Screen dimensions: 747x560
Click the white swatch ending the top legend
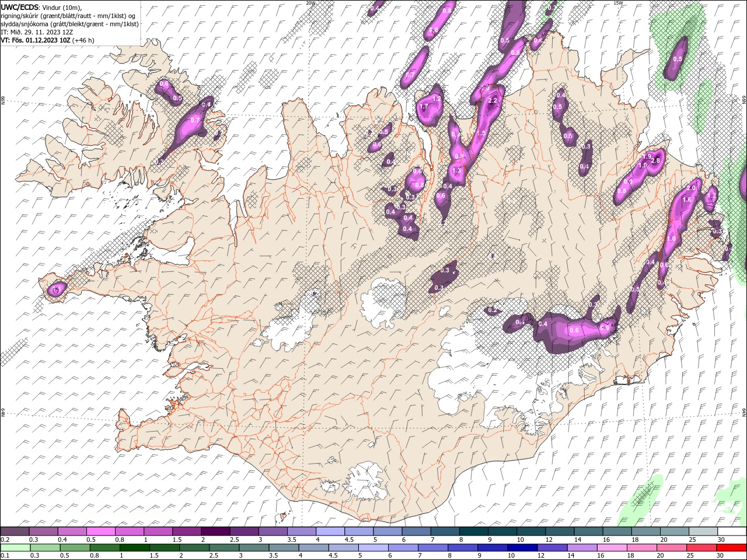(731, 531)
